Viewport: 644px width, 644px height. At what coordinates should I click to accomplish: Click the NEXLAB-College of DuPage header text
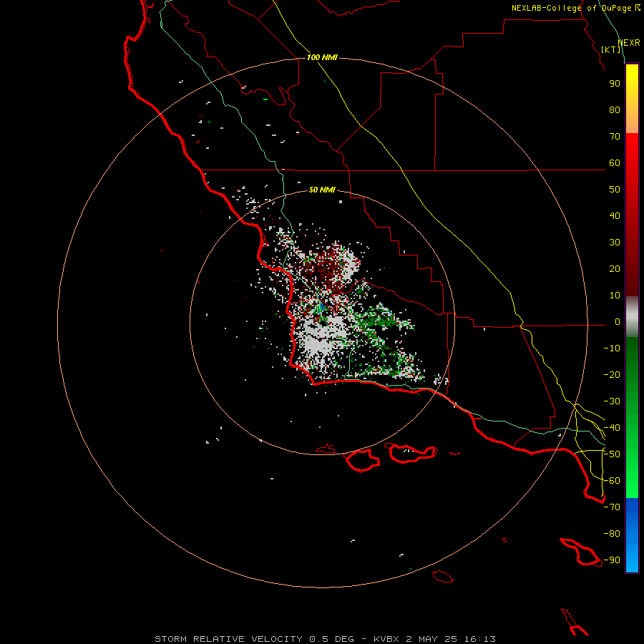point(575,8)
